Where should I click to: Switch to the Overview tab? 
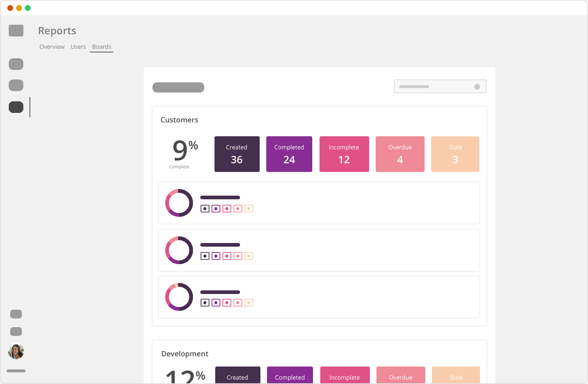coord(52,47)
